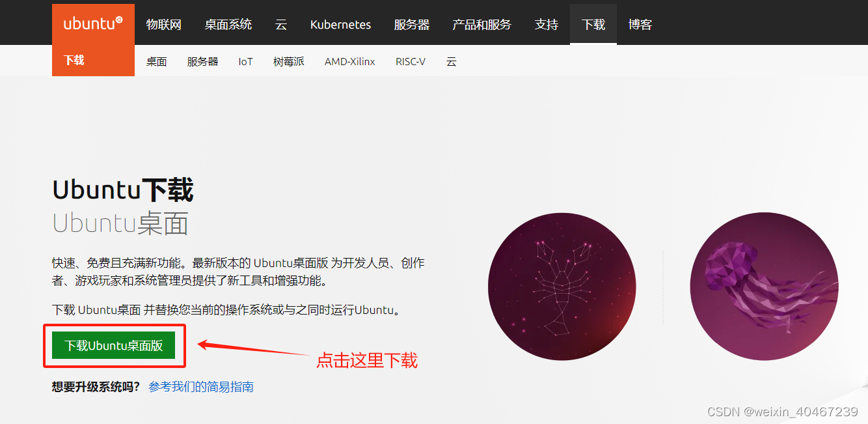
Task: Go to RISC-V download sub-tab
Action: point(411,62)
